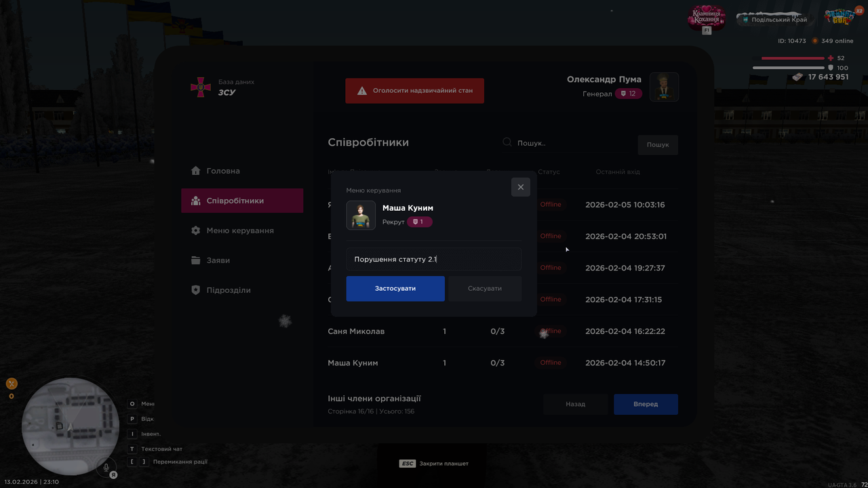Apply with the Застосувати button
The image size is (868, 488).
[x=395, y=289]
